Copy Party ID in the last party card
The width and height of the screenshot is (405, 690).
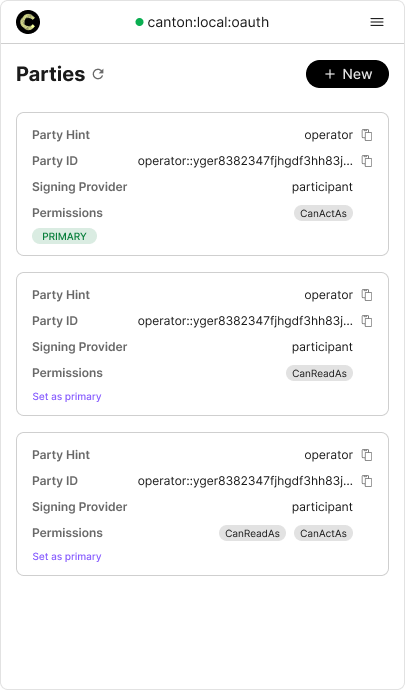pyautogui.click(x=367, y=481)
